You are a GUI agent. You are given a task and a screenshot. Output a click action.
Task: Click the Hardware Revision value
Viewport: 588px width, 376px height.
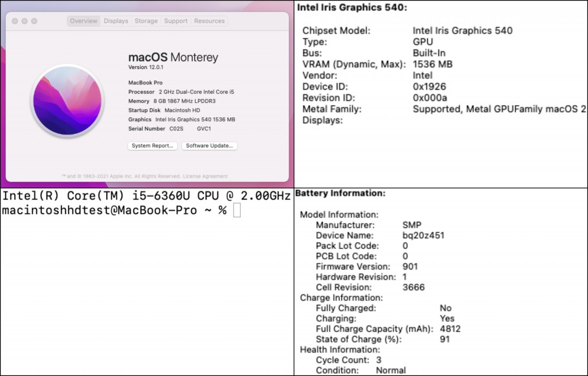[405, 277]
